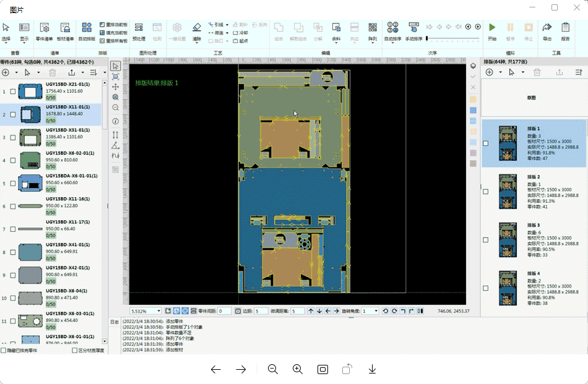Click the 手动排序 manual sort icon
Screen dimensions: 588x384
(413, 31)
